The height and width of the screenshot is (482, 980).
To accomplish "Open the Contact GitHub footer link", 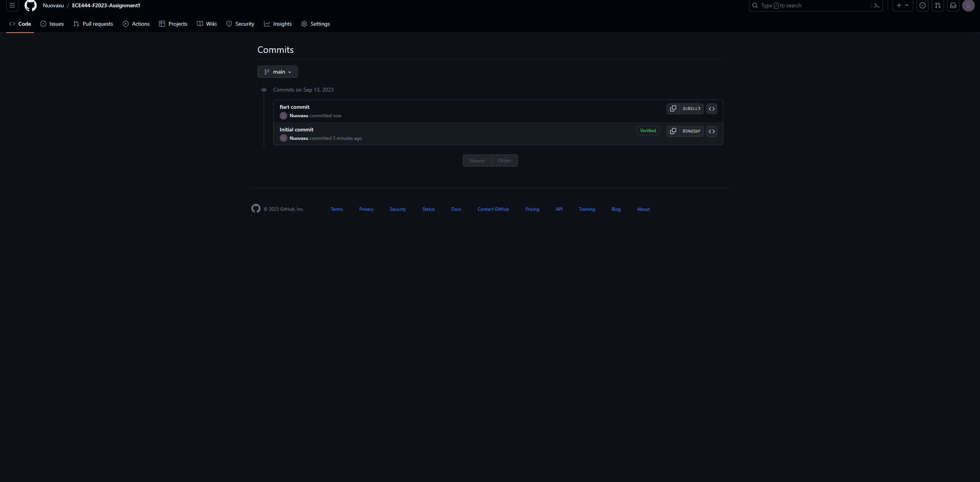I will click(493, 209).
